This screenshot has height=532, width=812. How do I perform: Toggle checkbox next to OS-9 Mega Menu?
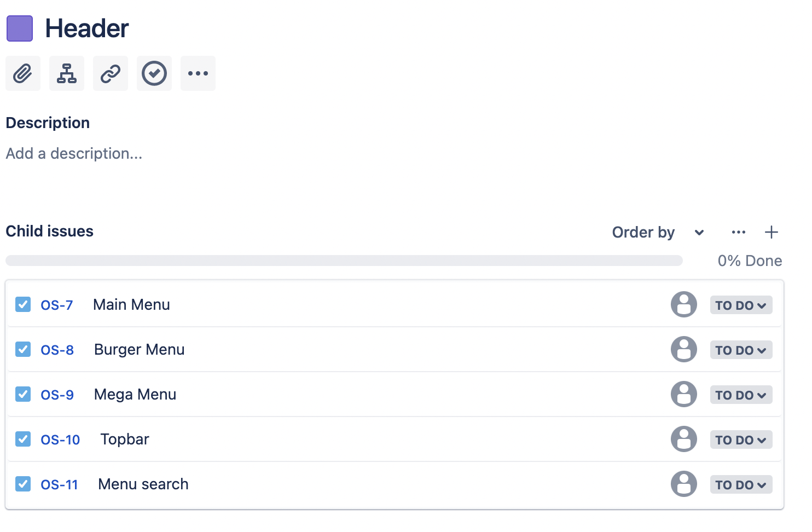pyautogui.click(x=23, y=394)
